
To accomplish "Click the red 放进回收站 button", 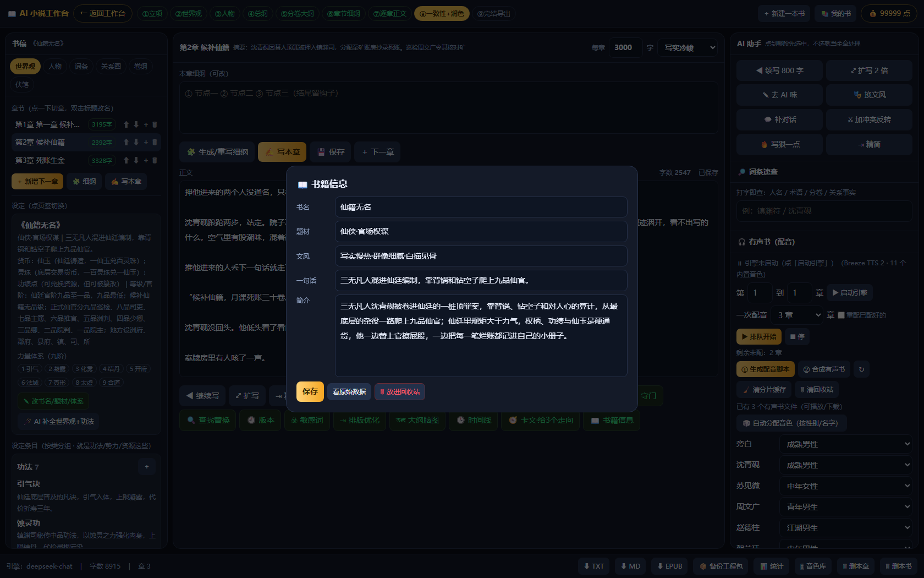I will [x=400, y=392].
